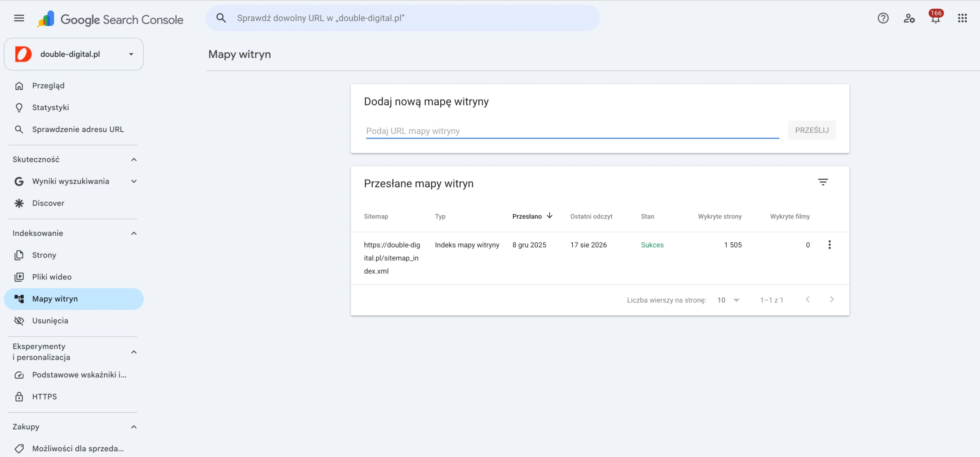Click the Podaj URL mapy witryny field
This screenshot has width=980, height=457.
coord(572,131)
